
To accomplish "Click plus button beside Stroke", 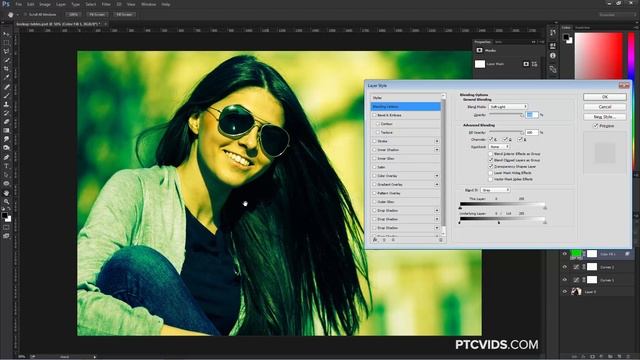I will (437, 141).
